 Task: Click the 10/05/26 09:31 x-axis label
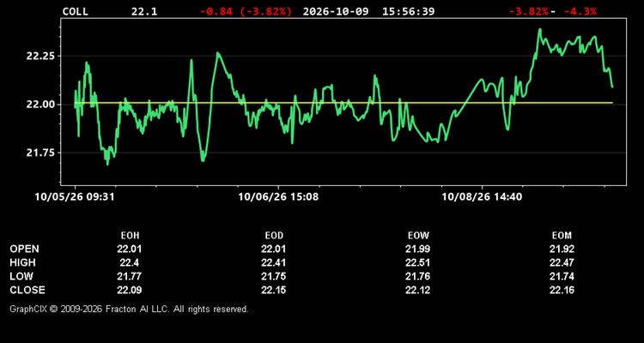[75, 197]
